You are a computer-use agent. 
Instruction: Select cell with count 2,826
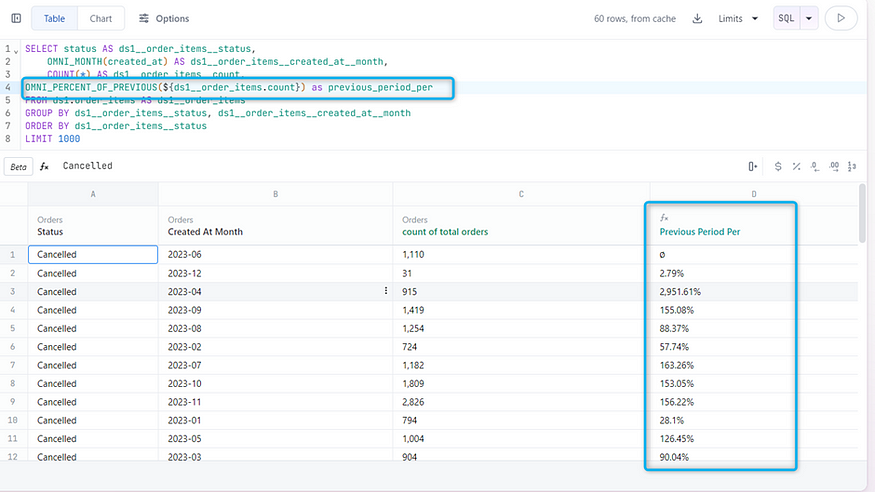[x=521, y=402]
